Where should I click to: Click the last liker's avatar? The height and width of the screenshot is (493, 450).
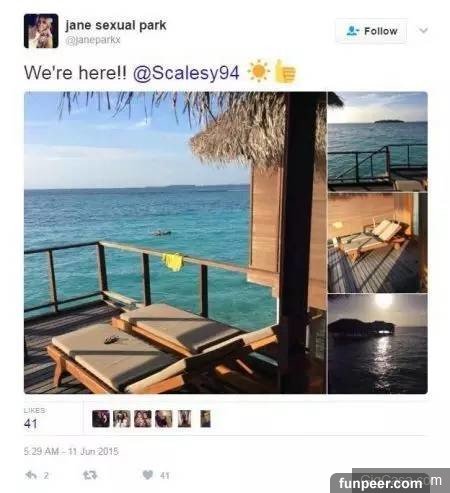coord(206,419)
